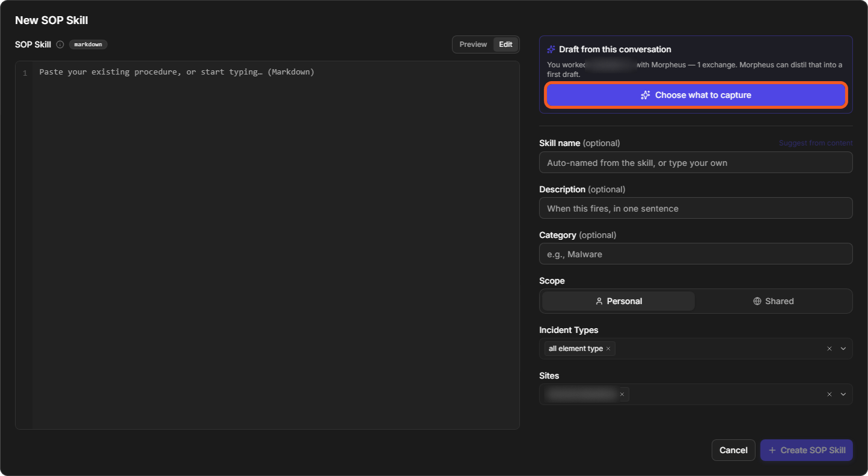Switch to the Preview tab
The image size is (868, 476).
473,44
